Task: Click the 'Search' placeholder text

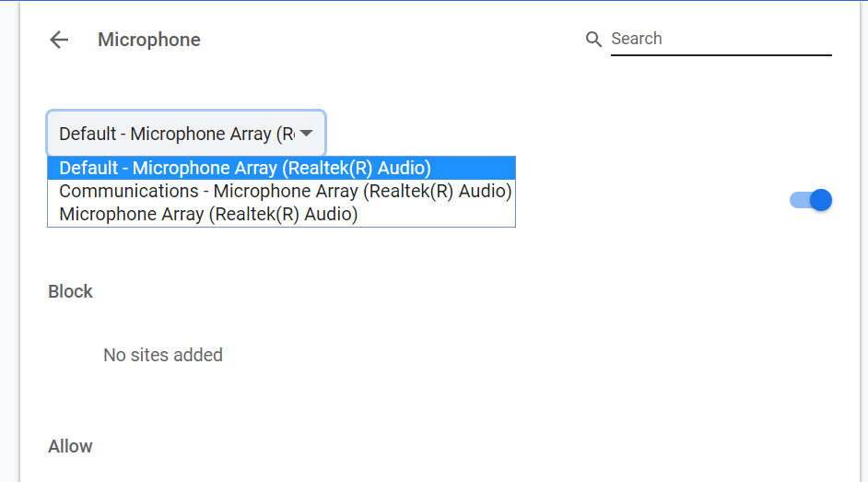Action: pyautogui.click(x=637, y=39)
